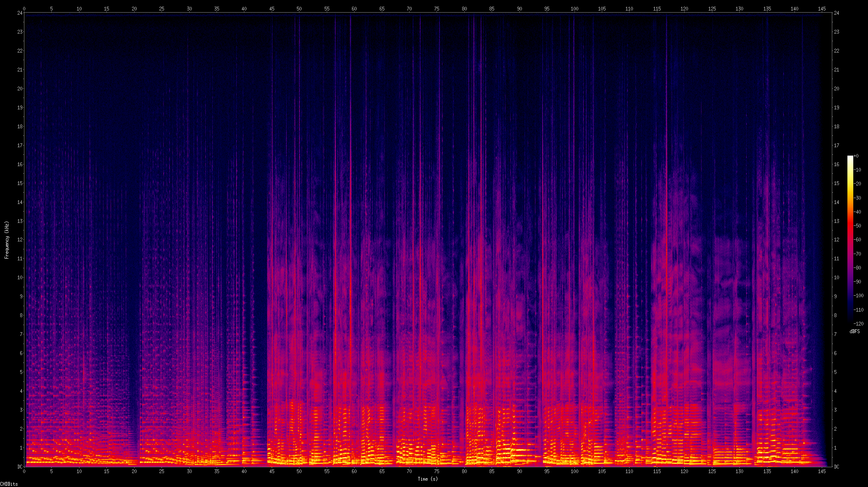Click the dBFS label under the color scale
Image resolution: width=868 pixels, height=487 pixels.
point(854,331)
